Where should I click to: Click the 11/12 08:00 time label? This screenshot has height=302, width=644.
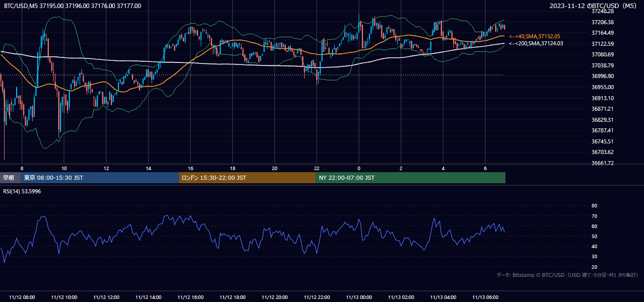[22, 297]
